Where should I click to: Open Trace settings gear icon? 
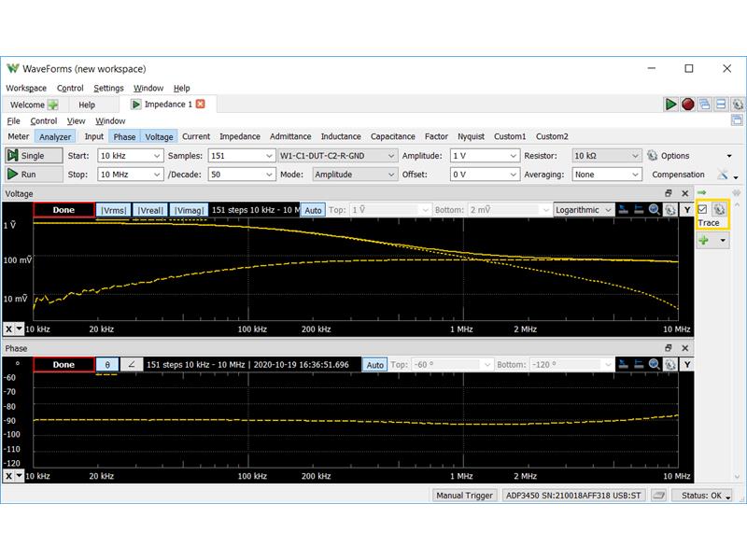[x=719, y=209]
